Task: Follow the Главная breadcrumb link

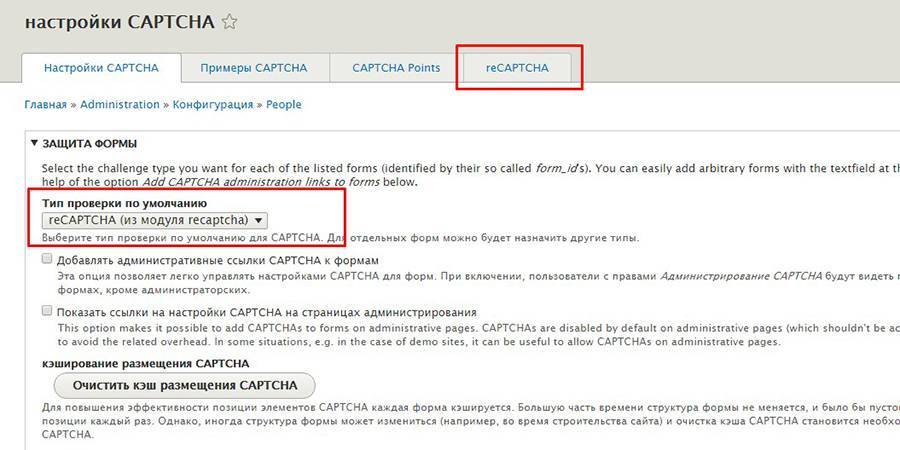Action: pyautogui.click(x=45, y=104)
